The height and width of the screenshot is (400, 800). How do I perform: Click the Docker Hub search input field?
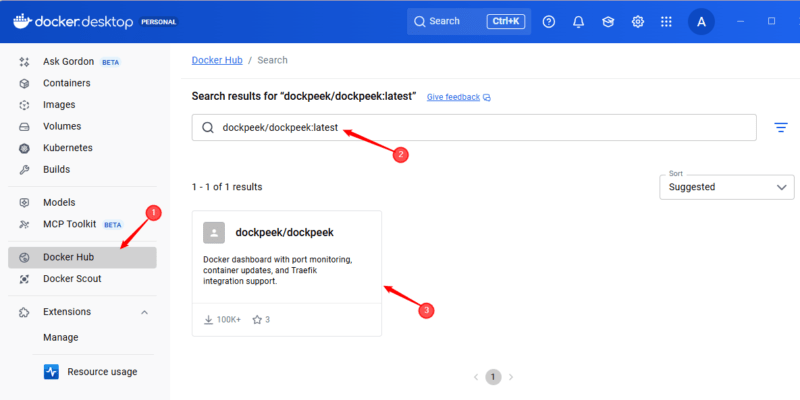(x=474, y=128)
